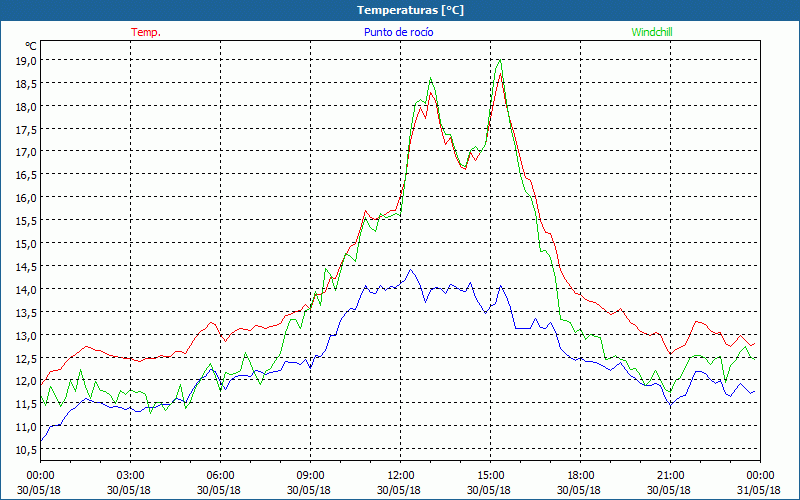Click the 10,5 y-axis value
This screenshot has height=500, width=800.
click(x=27, y=449)
